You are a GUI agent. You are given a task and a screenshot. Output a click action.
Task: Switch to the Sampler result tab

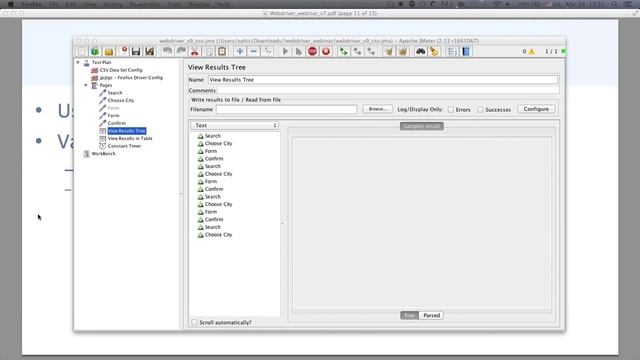tap(422, 126)
